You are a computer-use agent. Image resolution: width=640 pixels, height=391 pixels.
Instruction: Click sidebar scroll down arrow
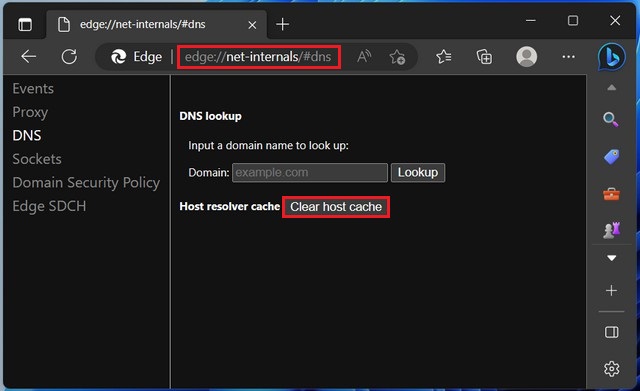pos(611,258)
